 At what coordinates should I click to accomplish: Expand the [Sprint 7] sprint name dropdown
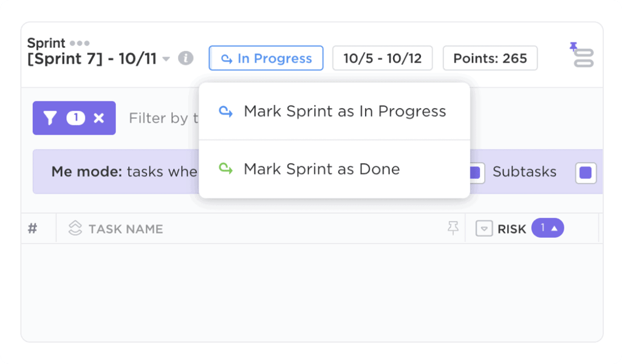pos(165,59)
